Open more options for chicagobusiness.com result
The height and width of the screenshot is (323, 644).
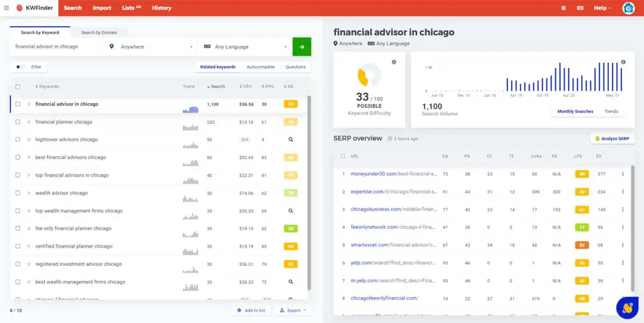coord(623,209)
